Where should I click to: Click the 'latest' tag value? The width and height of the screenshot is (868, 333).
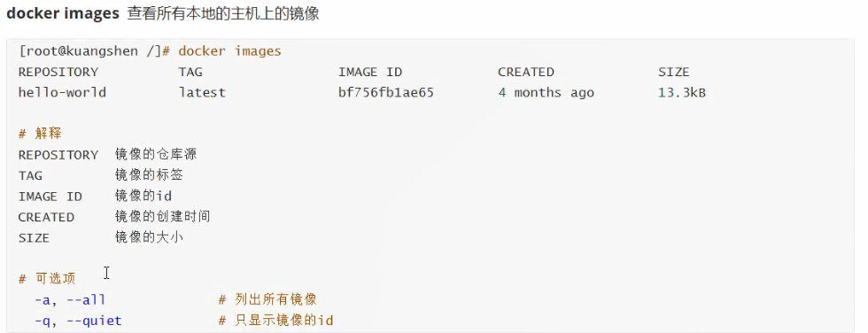(202, 92)
